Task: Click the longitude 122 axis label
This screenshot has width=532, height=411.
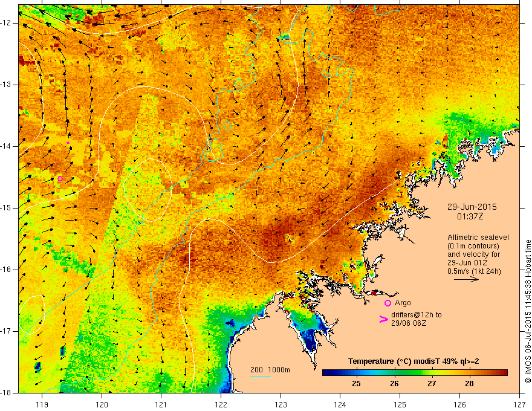Action: tap(221, 404)
